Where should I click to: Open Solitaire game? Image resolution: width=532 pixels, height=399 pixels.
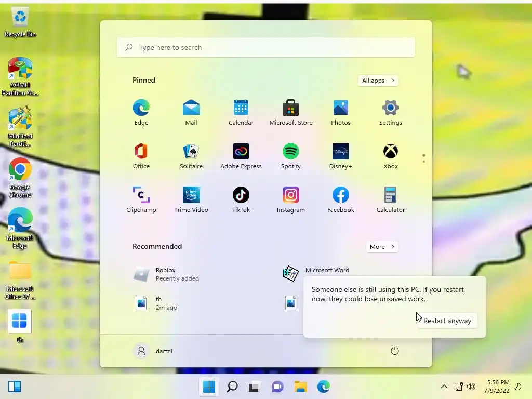[x=191, y=156]
